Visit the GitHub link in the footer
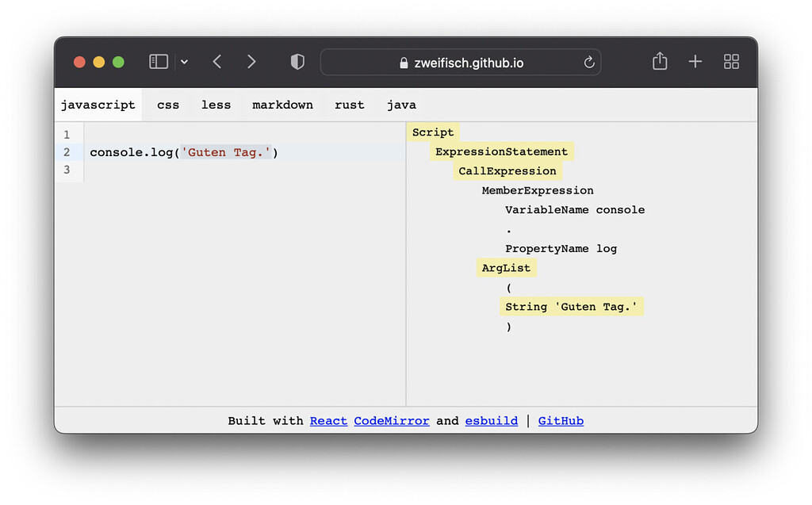Image resolution: width=812 pixels, height=505 pixels. (561, 421)
